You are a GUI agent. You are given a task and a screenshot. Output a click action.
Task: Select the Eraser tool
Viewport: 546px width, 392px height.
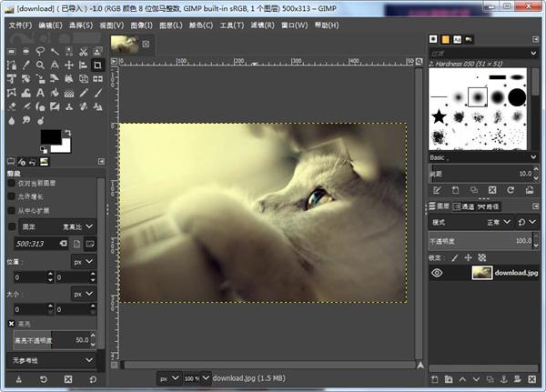click(12, 106)
